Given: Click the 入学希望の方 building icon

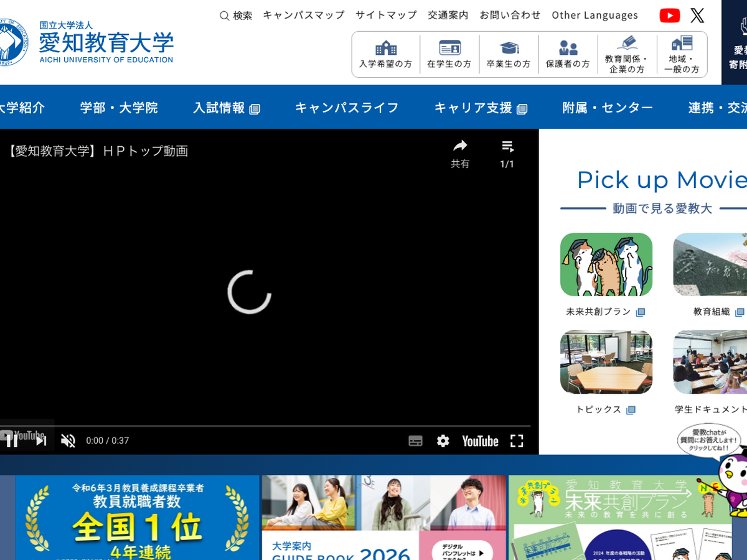Looking at the screenshot, I should (386, 49).
